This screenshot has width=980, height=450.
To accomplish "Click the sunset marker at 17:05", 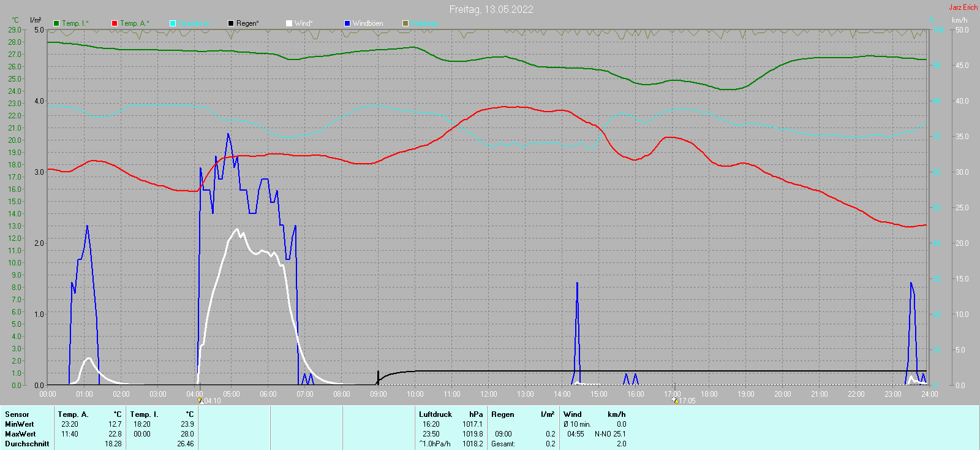I will (675, 400).
